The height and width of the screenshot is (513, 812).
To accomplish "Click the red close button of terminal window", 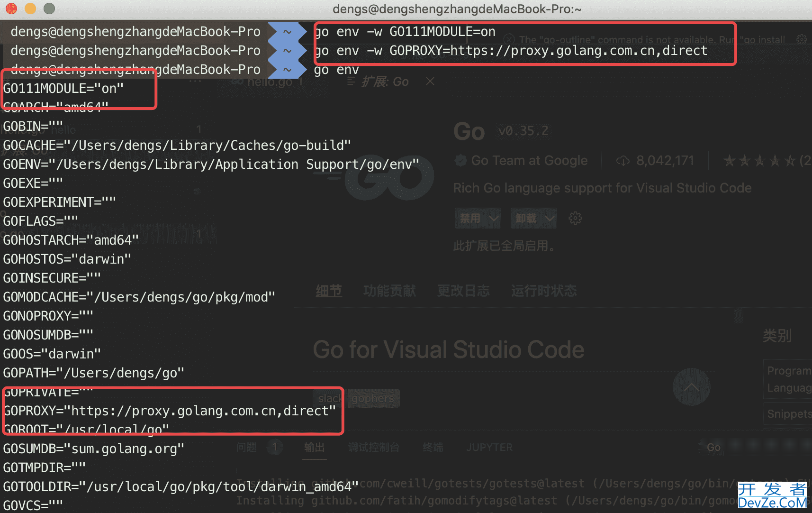I will pyautogui.click(x=11, y=9).
